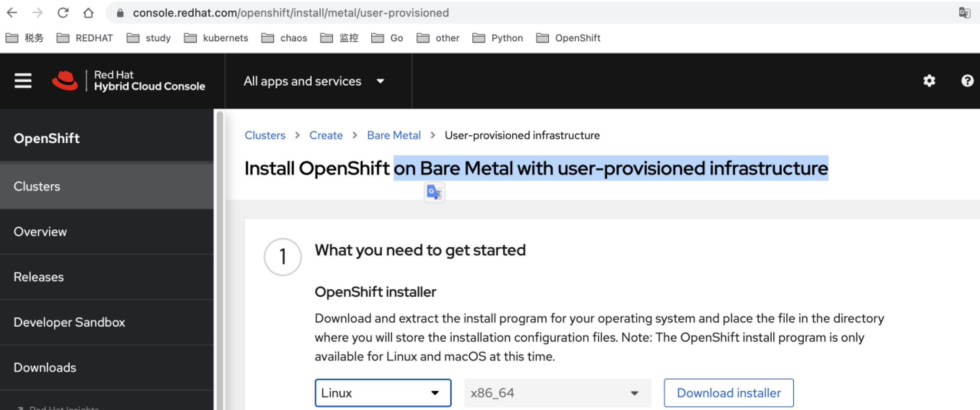Select Releases in the sidebar

[38, 277]
